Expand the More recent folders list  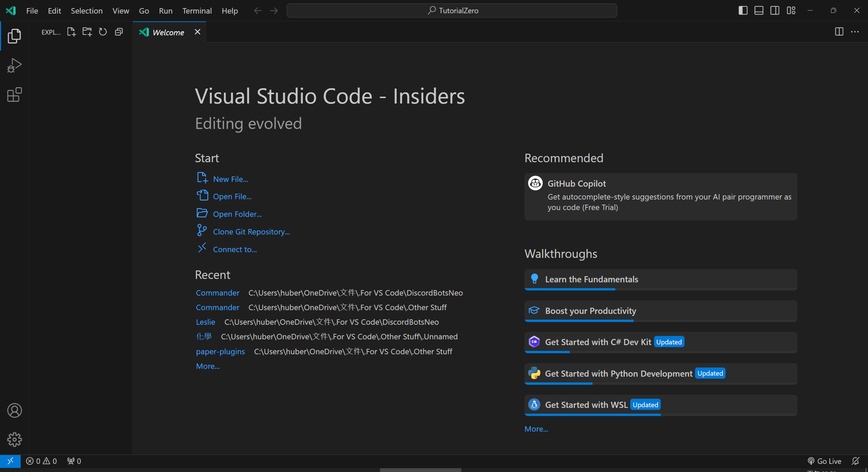[x=208, y=366]
